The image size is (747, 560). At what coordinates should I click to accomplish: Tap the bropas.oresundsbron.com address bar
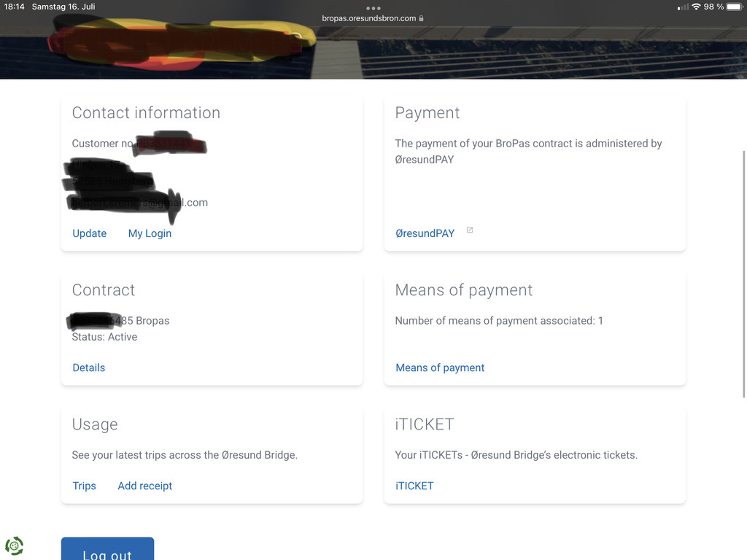[x=368, y=18]
